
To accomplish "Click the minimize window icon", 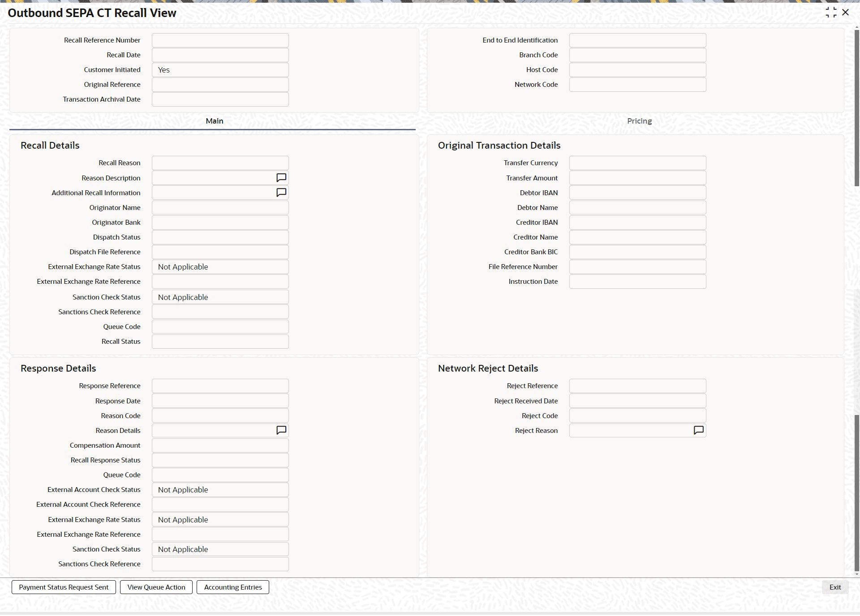I will (x=831, y=13).
